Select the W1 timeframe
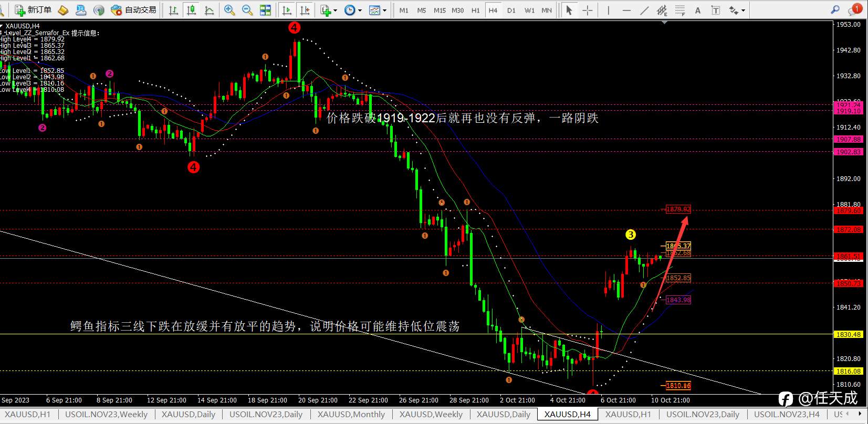The image size is (868, 424). [x=529, y=10]
